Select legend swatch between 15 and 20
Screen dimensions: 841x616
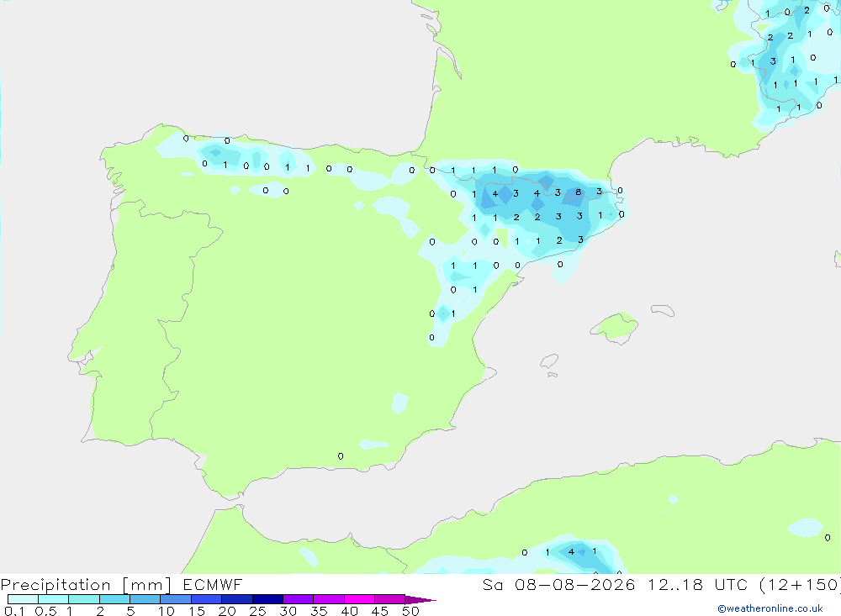click(207, 599)
